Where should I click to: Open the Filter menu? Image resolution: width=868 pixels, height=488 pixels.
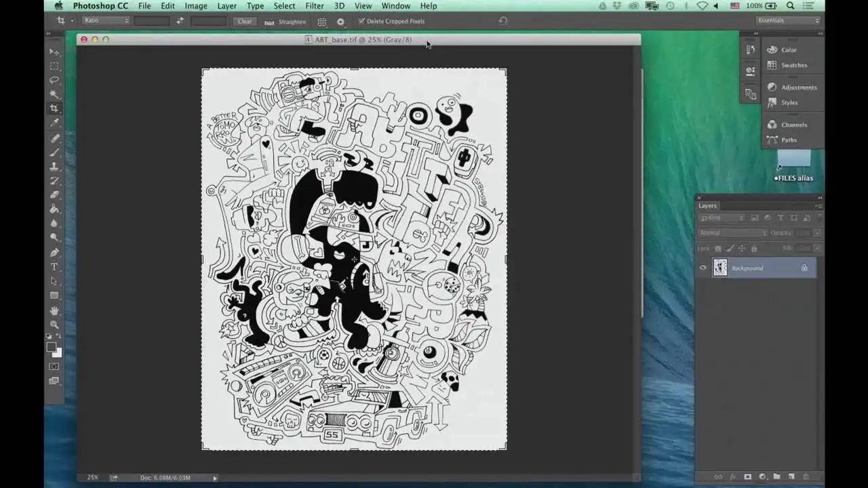[x=314, y=6]
